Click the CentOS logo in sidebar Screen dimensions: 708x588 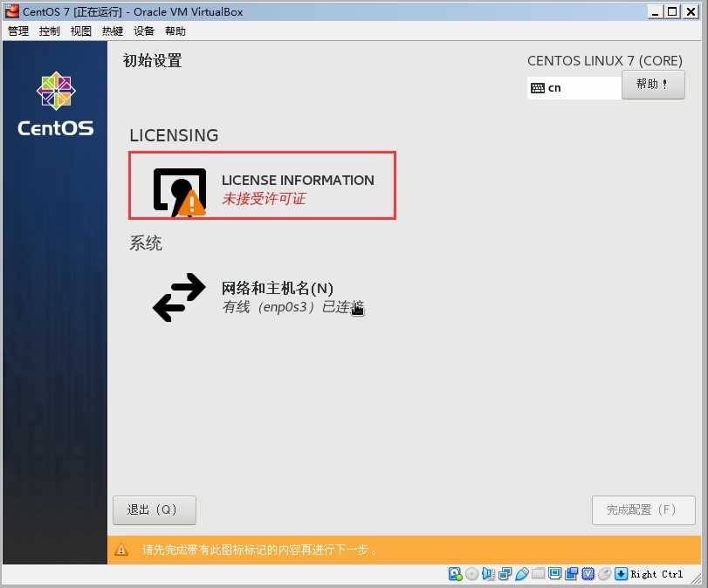56,104
